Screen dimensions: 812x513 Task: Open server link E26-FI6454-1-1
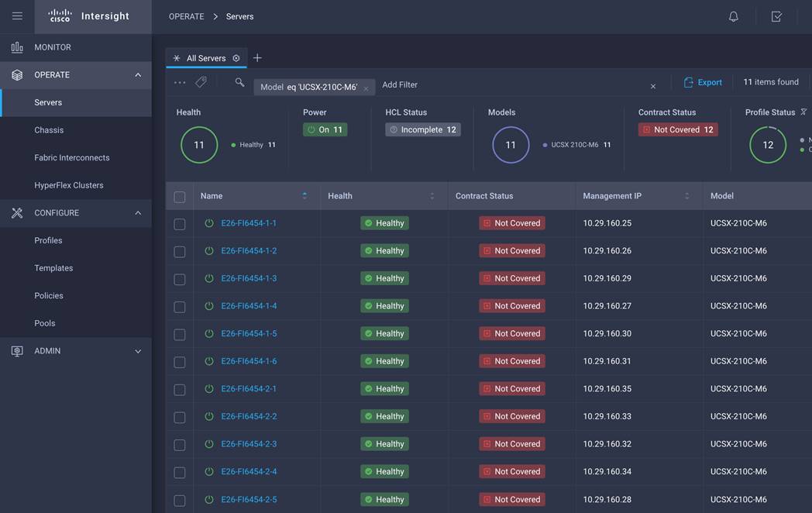pos(249,223)
